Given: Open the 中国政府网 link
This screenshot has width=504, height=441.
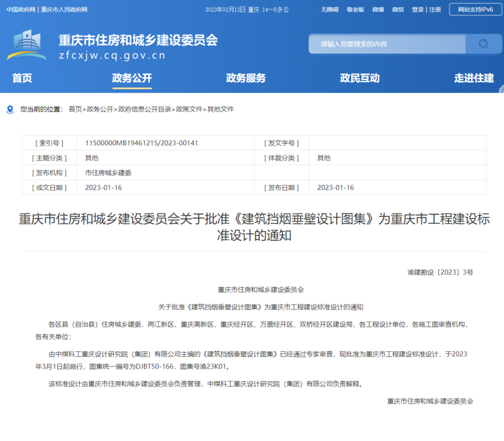Looking at the screenshot, I should pyautogui.click(x=21, y=9).
